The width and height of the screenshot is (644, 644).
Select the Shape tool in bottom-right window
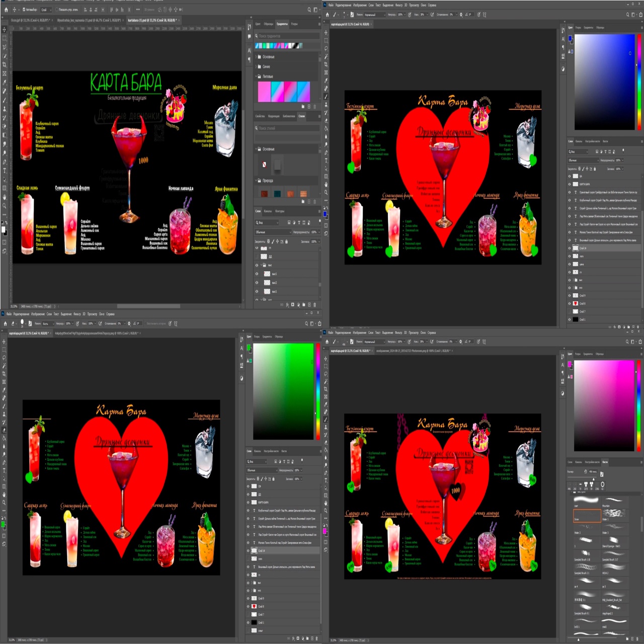pyautogui.click(x=326, y=495)
